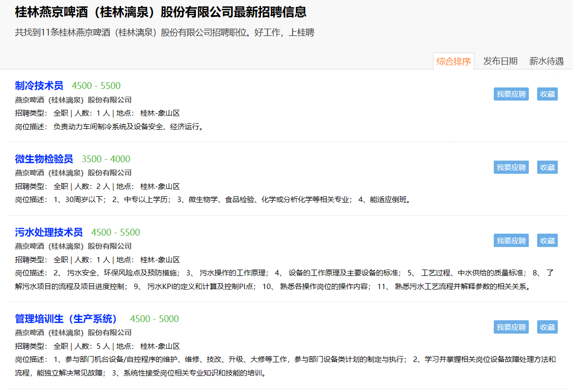Open the 管理培训生（生产系统） job posting

[66, 319]
